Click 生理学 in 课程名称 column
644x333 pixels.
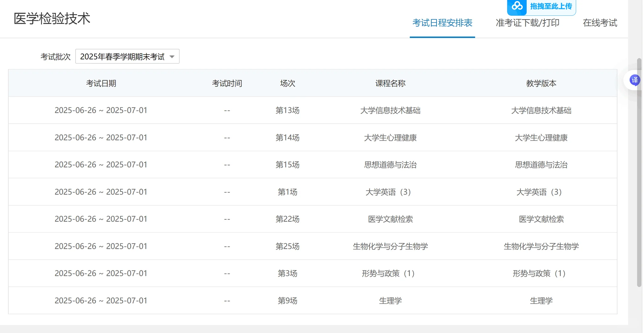pos(390,301)
